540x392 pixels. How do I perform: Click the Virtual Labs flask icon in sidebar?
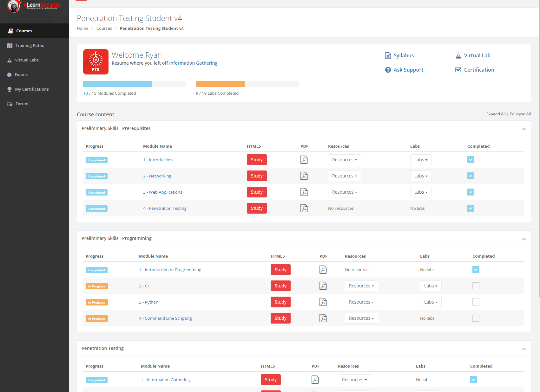[x=10, y=60]
